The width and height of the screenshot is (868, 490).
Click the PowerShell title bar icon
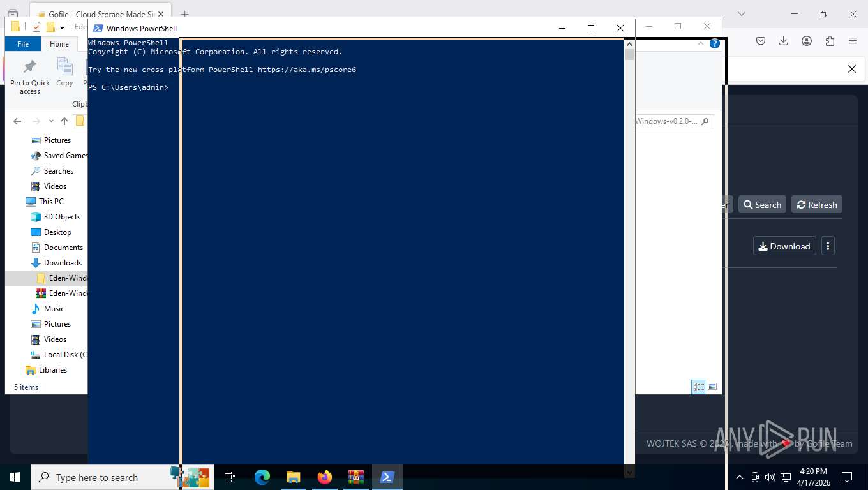tap(98, 28)
